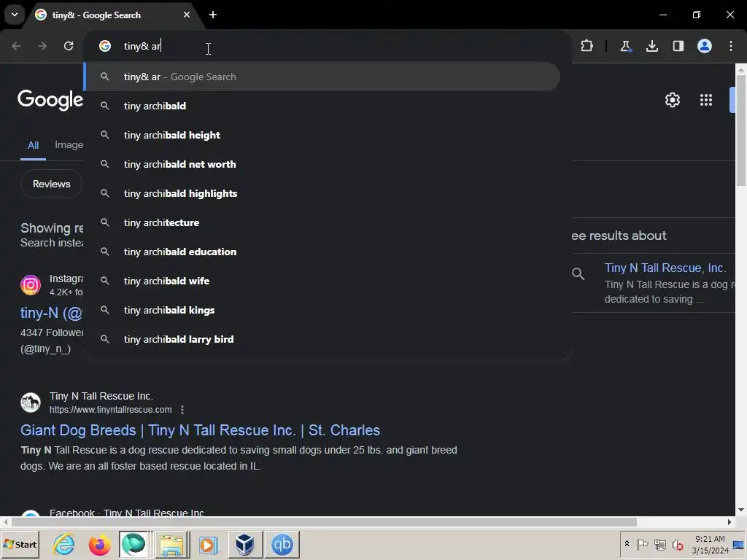This screenshot has width=747, height=560.
Task: Open 'Giant Dog Breeds | Tiny N Tall Rescue' link
Action: pos(200,430)
